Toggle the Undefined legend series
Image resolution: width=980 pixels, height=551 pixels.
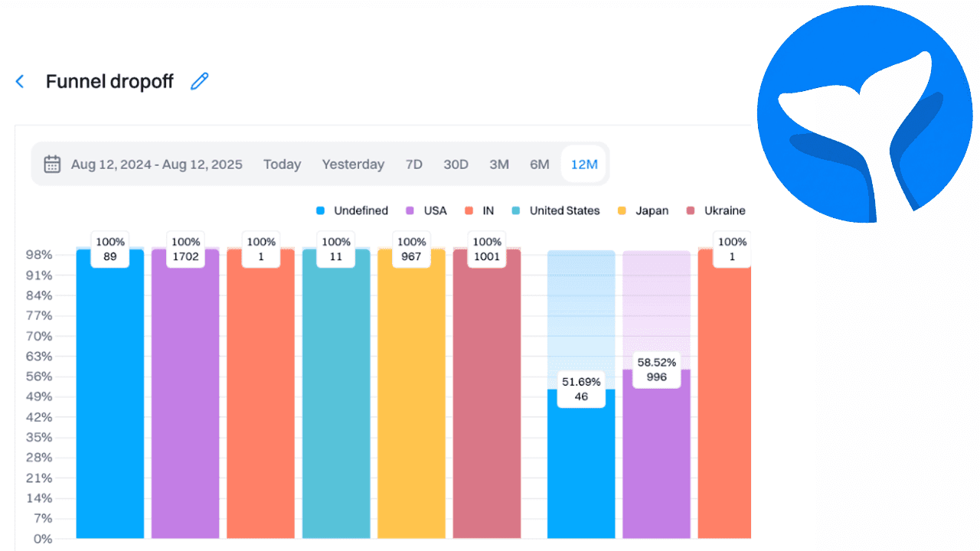[x=352, y=210]
